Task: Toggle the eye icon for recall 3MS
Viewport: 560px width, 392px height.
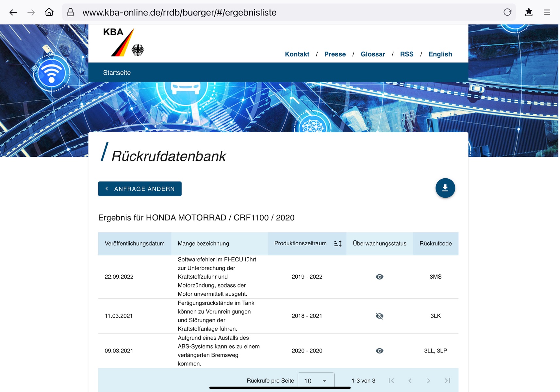Action: pyautogui.click(x=379, y=277)
